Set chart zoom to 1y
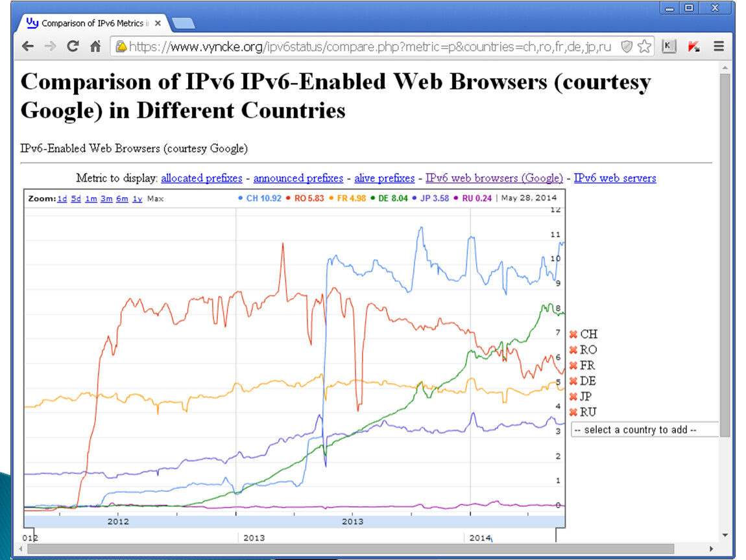Viewport: 746px width, 560px height. pyautogui.click(x=137, y=198)
